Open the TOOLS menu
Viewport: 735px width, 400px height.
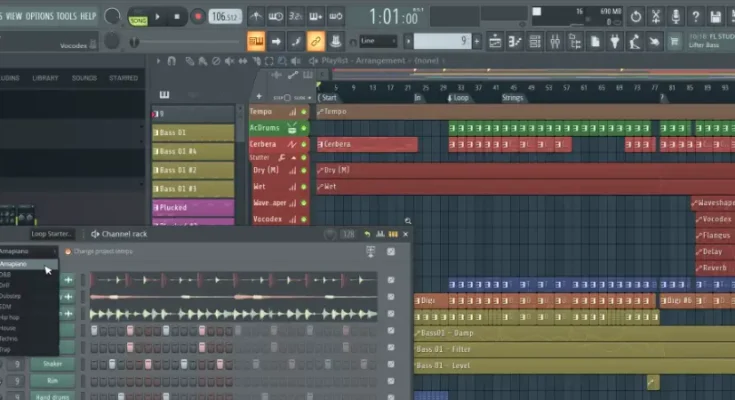(67, 16)
